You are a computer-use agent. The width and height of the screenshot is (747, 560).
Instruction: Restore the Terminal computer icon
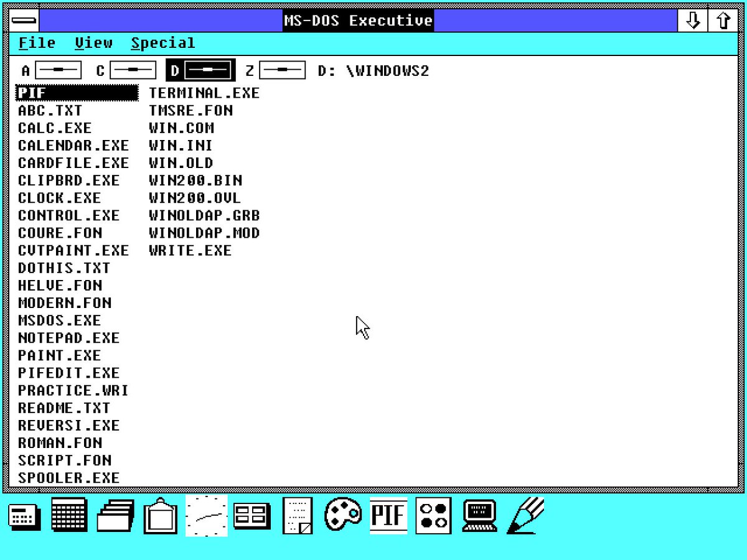[x=479, y=516]
